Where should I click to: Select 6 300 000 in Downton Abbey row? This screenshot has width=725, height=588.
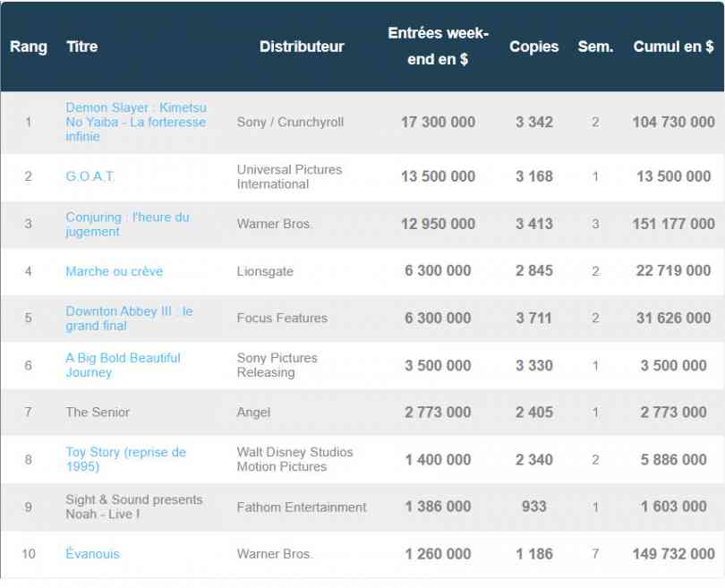pos(438,318)
